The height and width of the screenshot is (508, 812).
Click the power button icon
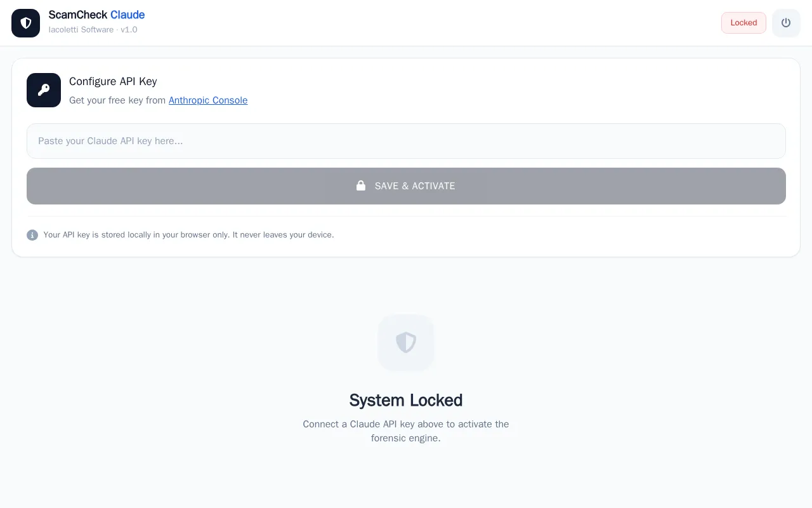pos(786,23)
